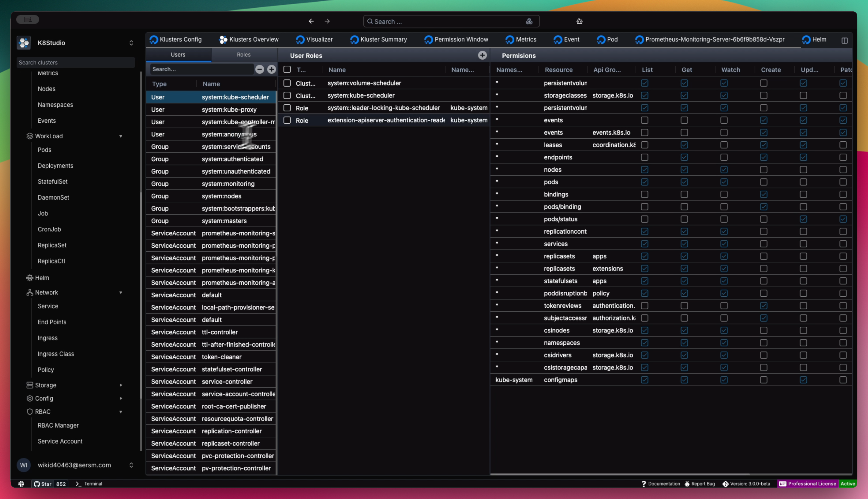This screenshot has width=868, height=499.
Task: Click the Storage icon in sidebar
Action: click(x=30, y=385)
